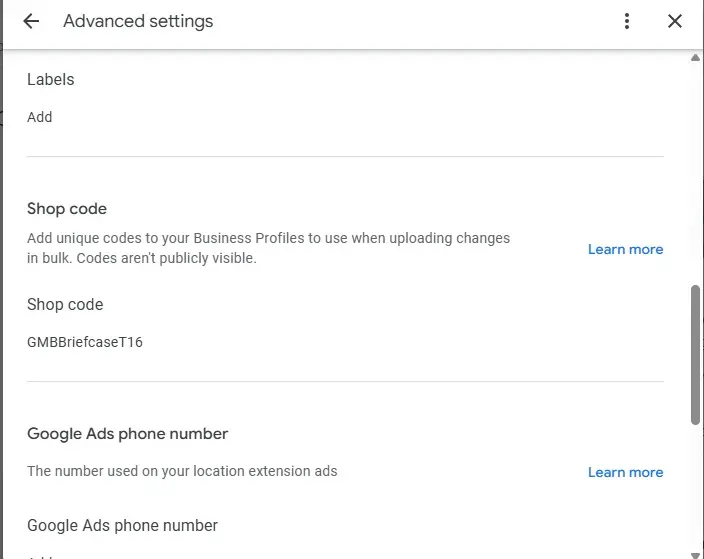Screen dimensions: 704x559
Task: Open Learn more link for Google Ads phone
Action: pyautogui.click(x=625, y=472)
